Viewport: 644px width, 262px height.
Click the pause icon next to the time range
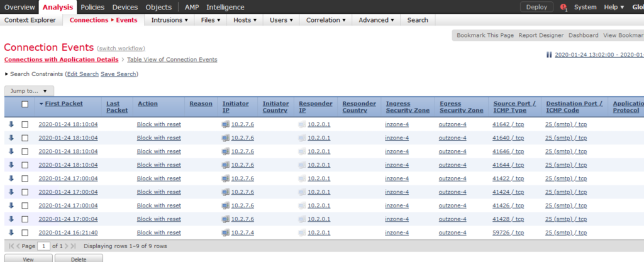pyautogui.click(x=549, y=55)
